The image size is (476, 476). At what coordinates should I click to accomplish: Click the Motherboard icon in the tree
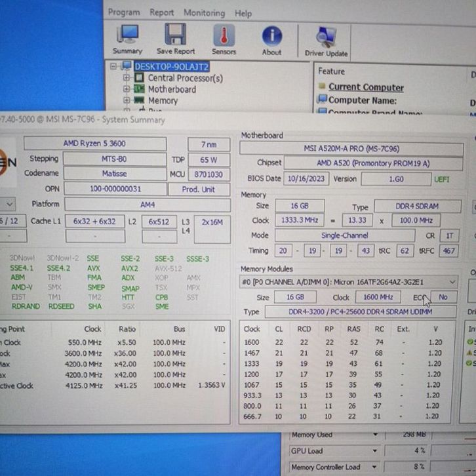coord(140,89)
